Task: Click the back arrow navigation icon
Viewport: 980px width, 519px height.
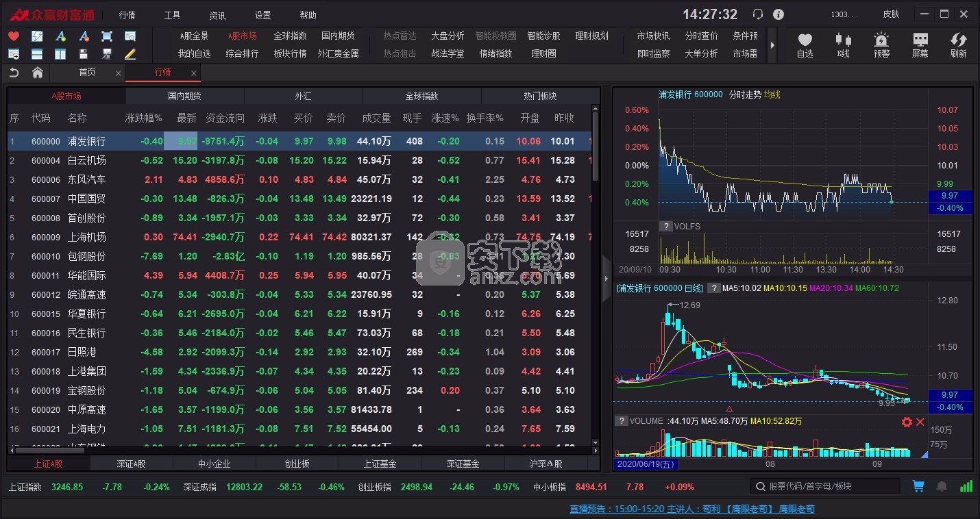Action: pos(14,73)
